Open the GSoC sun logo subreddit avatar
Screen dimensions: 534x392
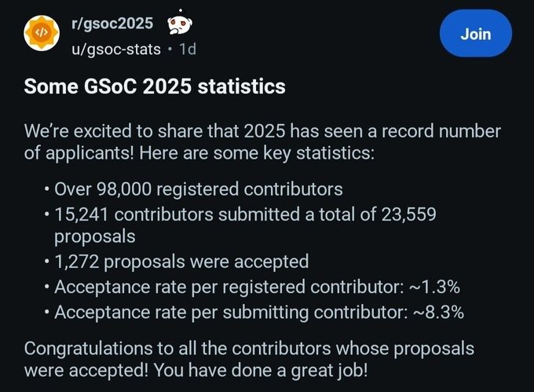pyautogui.click(x=42, y=33)
